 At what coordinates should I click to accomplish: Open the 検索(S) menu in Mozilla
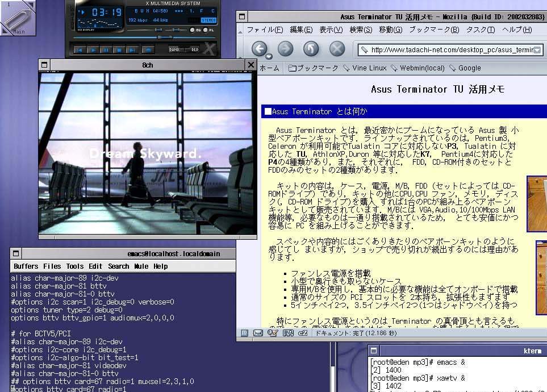[x=361, y=30]
